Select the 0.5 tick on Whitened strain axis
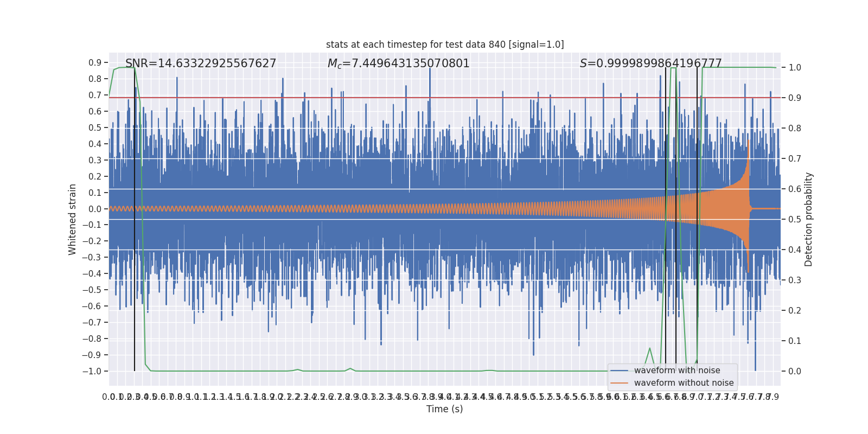The image size is (868, 434). point(95,128)
